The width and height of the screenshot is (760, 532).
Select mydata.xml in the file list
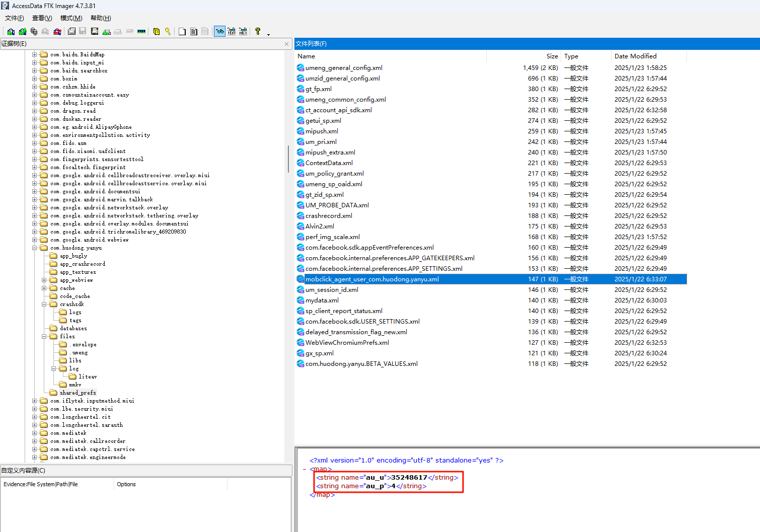pyautogui.click(x=322, y=300)
